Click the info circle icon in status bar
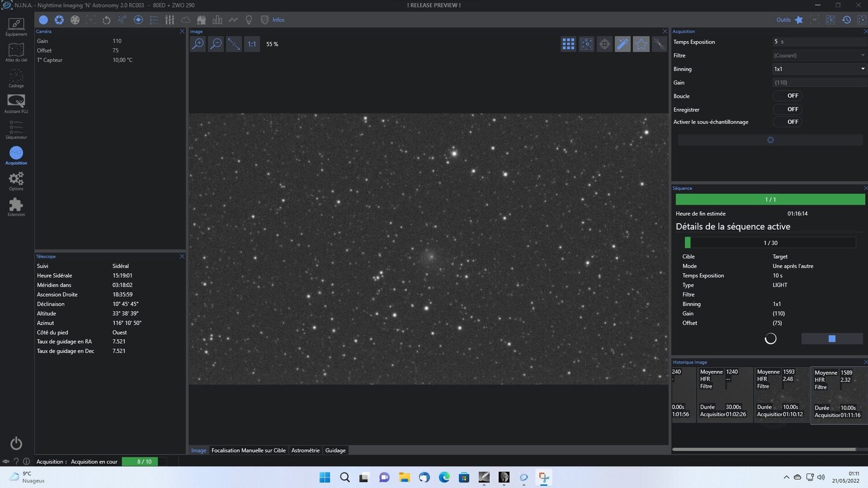This screenshot has height=488, width=868. 27,461
